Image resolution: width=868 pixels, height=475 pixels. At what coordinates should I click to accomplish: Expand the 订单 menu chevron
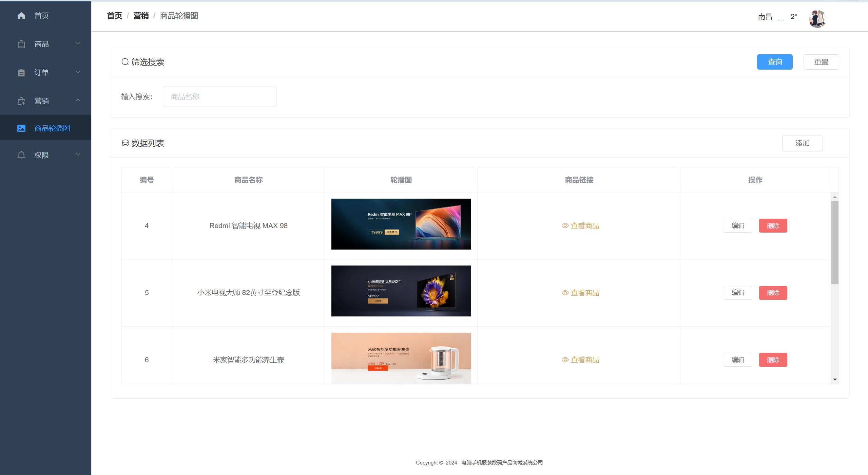(78, 72)
